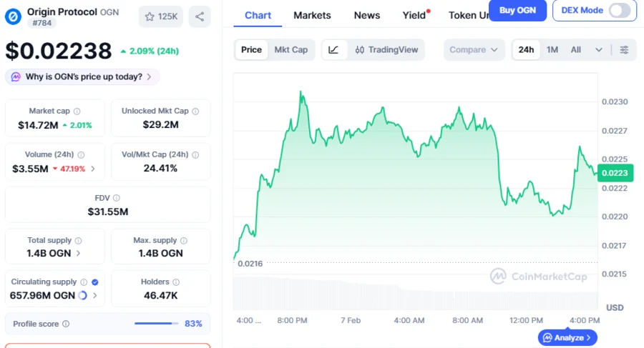
Task: Add OGN to watchlist via star button
Action: 160,16
